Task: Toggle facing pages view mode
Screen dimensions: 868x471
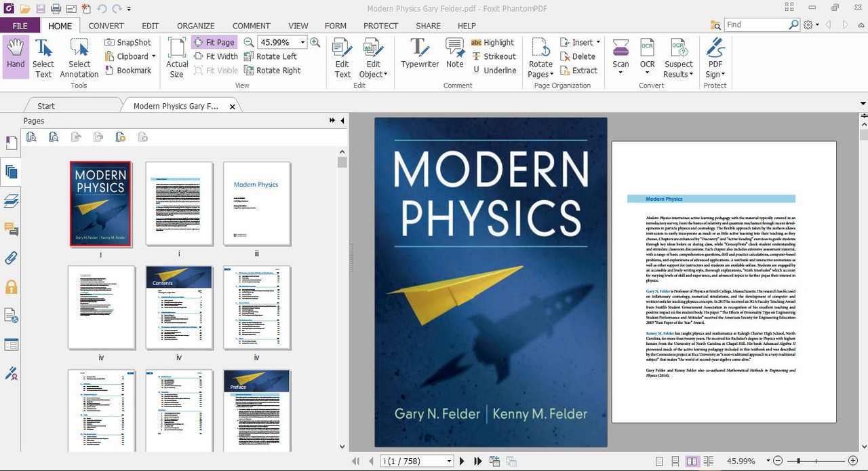Action: click(692, 461)
